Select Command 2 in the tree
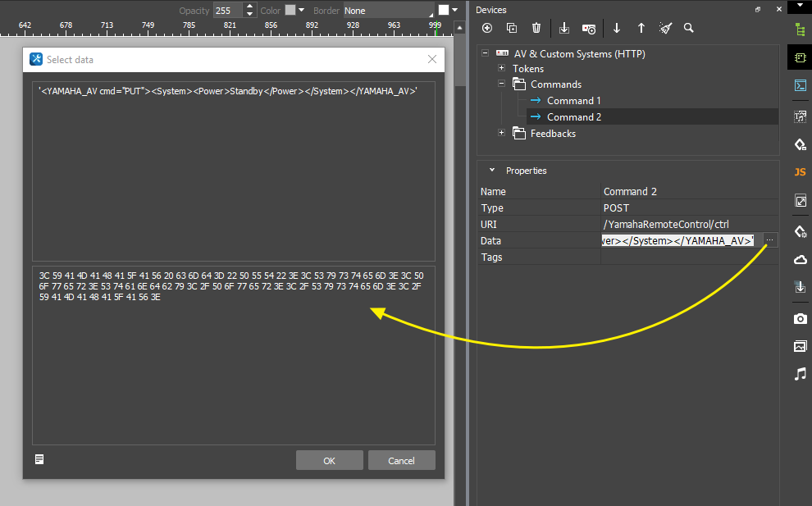 coord(573,117)
